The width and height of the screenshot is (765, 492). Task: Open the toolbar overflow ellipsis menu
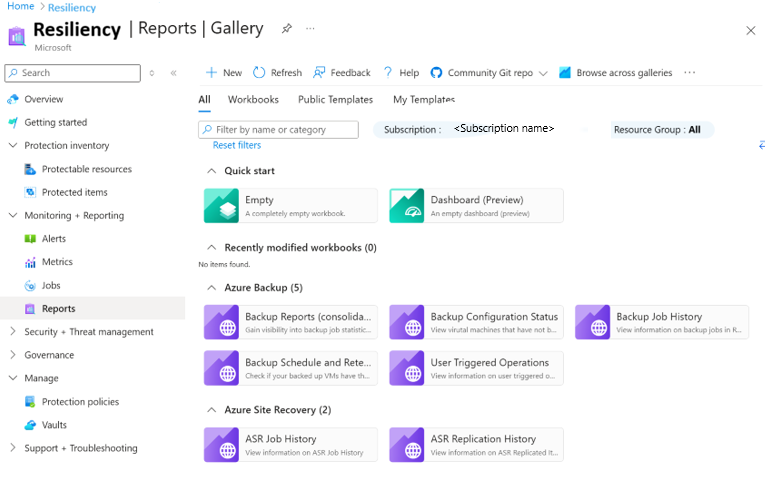tap(689, 73)
